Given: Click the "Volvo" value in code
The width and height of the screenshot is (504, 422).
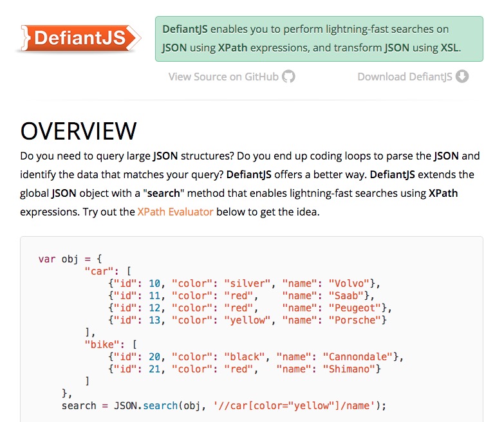Looking at the screenshot, I should click(349, 283).
